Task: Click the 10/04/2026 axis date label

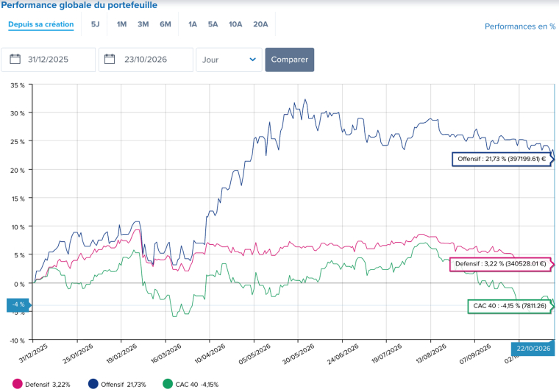Action: click(210, 354)
